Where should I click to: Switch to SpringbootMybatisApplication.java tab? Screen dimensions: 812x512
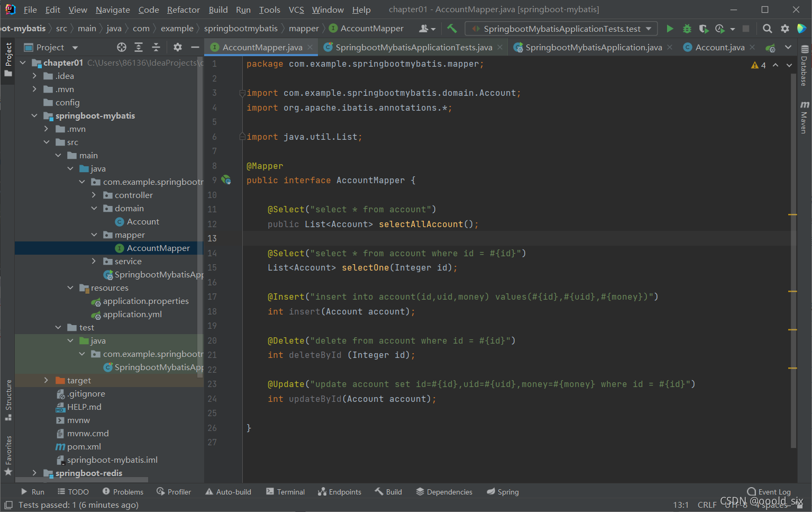pyautogui.click(x=594, y=47)
